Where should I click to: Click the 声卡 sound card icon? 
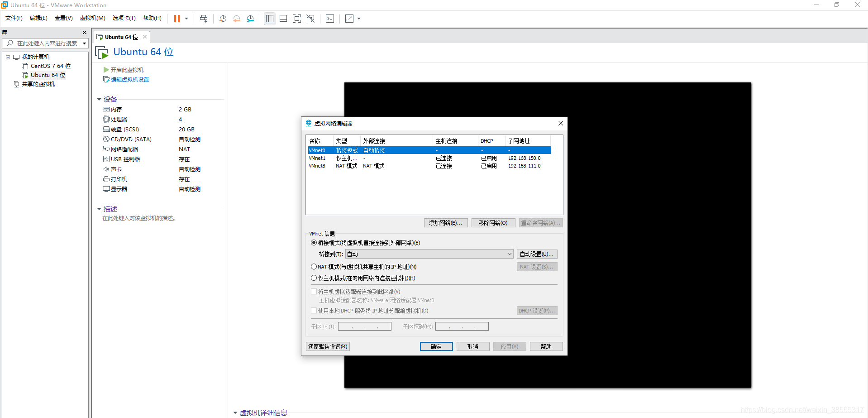106,169
